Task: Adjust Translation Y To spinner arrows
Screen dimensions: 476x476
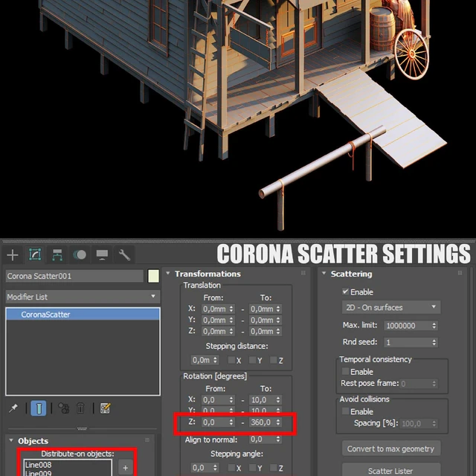Action: pyautogui.click(x=278, y=321)
